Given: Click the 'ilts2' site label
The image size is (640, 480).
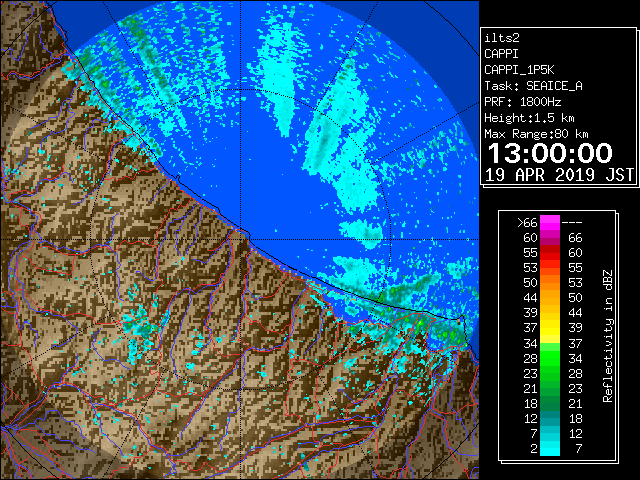Looking at the screenshot, I should pos(502,38).
